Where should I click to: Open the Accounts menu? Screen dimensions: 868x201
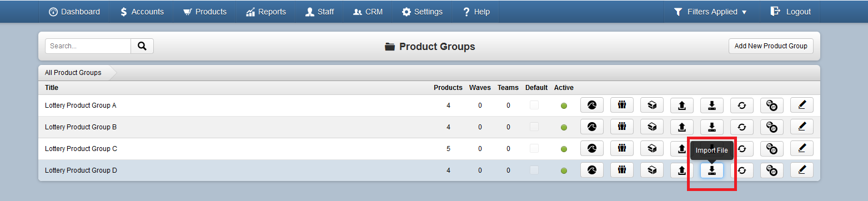point(142,12)
